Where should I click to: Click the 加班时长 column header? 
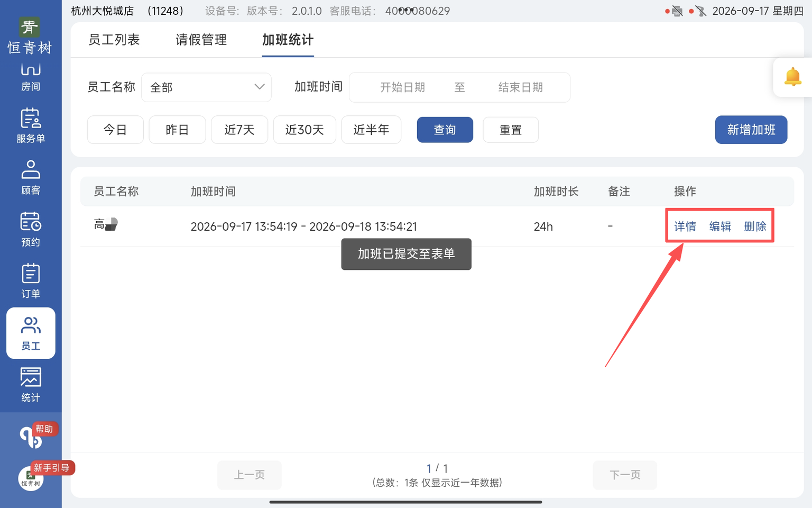click(x=556, y=191)
